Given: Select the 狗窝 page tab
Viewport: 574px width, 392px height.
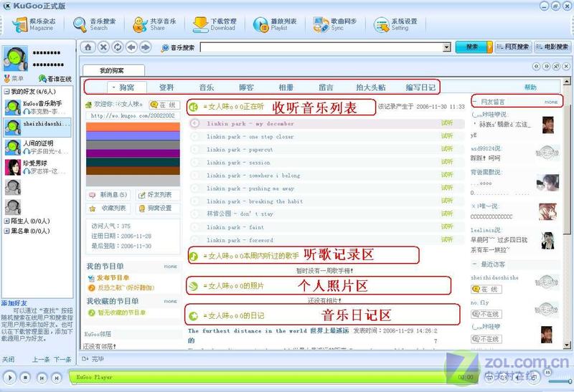Looking at the screenshot, I should pos(127,87).
